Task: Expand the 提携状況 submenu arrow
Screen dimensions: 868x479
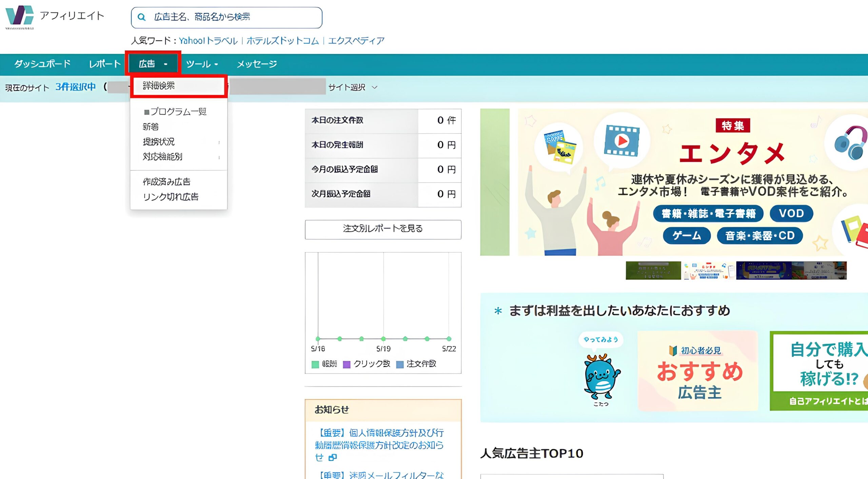Action: click(x=219, y=142)
